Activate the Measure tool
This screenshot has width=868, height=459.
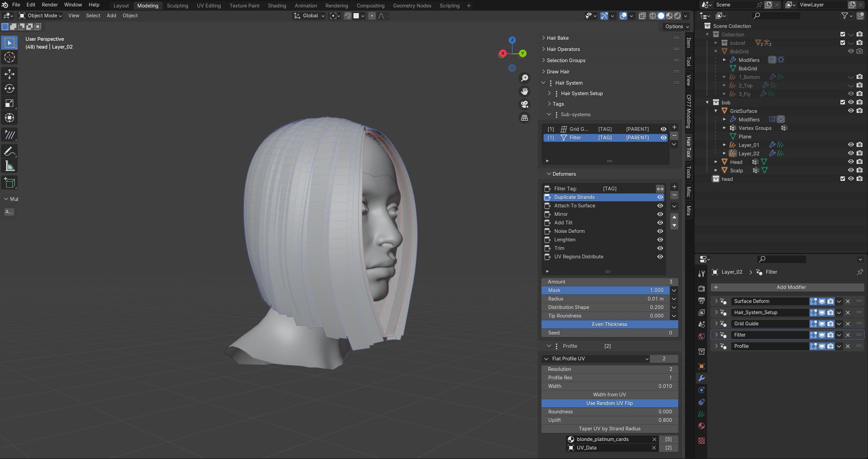coord(9,166)
